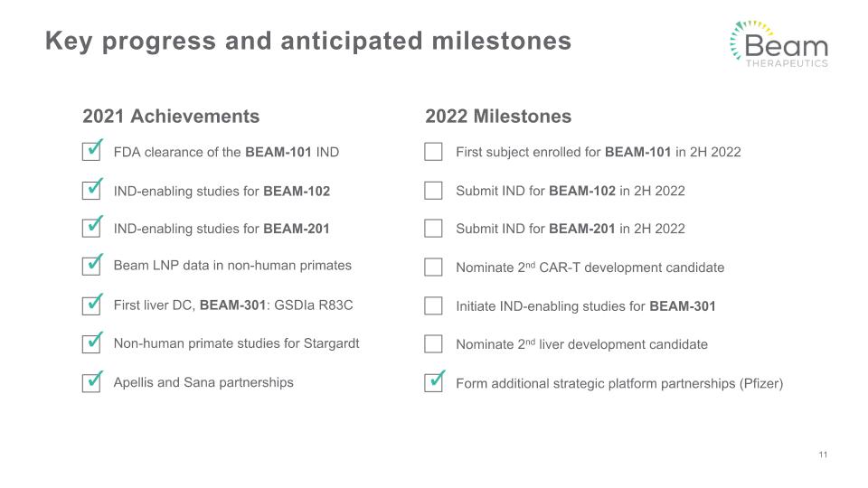
Task: Check the First subject enrolled for BEAM-101 box
Action: pyautogui.click(x=433, y=152)
